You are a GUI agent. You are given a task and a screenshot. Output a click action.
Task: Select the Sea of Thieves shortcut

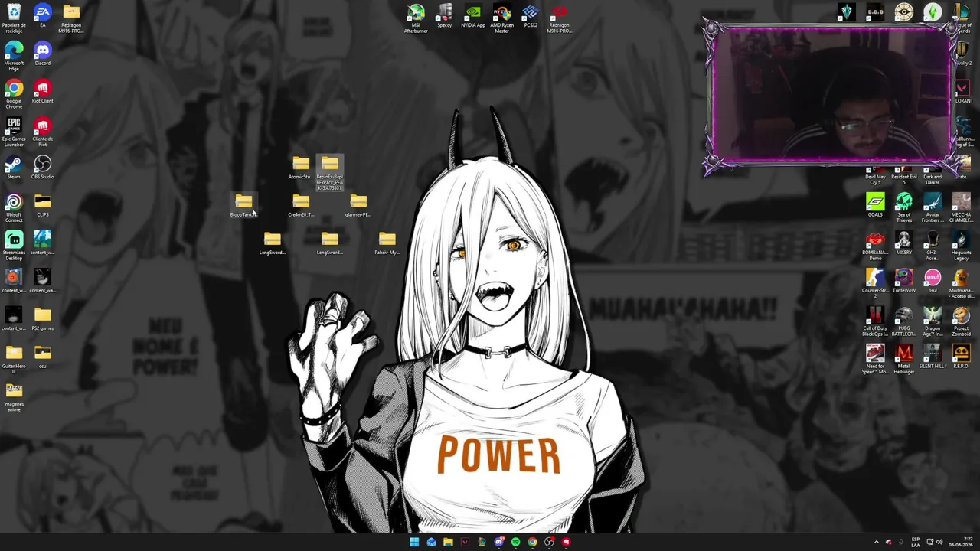(903, 208)
